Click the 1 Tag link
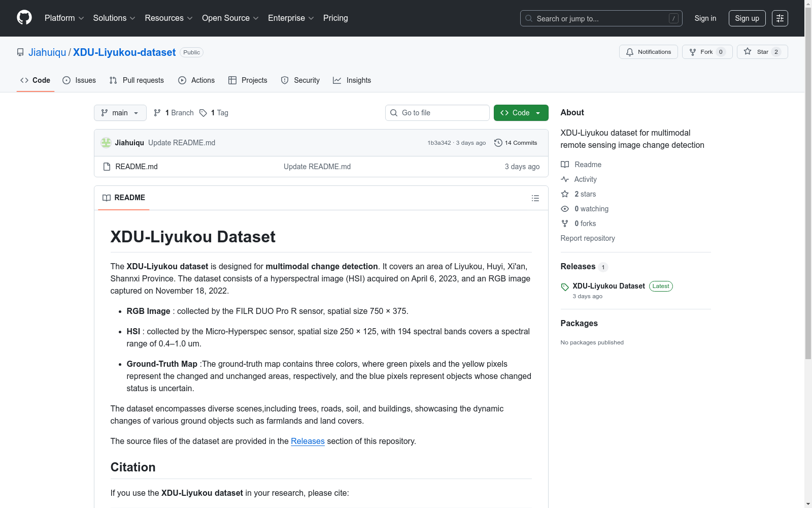Image resolution: width=812 pixels, height=508 pixels. (x=214, y=113)
